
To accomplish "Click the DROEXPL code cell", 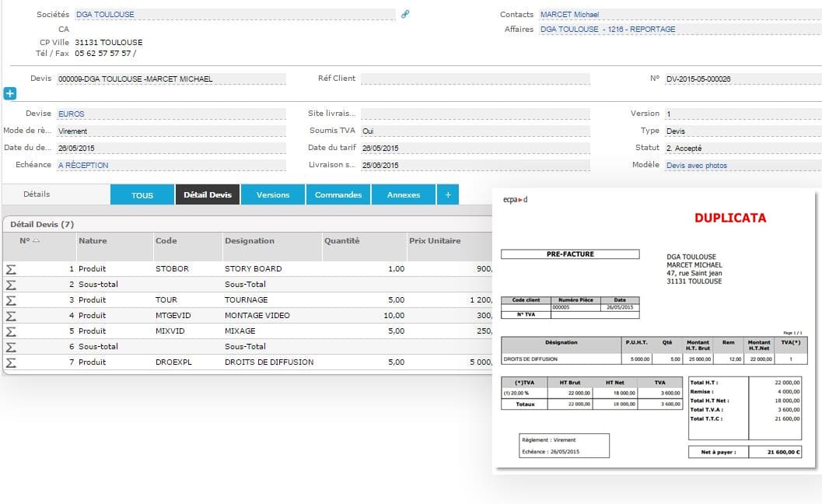I will click(x=173, y=362).
